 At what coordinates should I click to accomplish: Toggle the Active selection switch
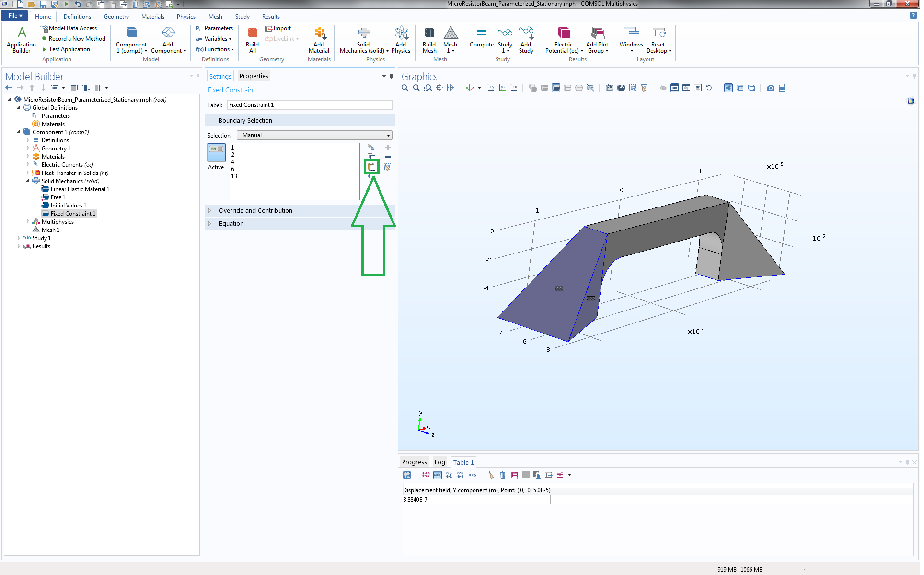(218, 153)
